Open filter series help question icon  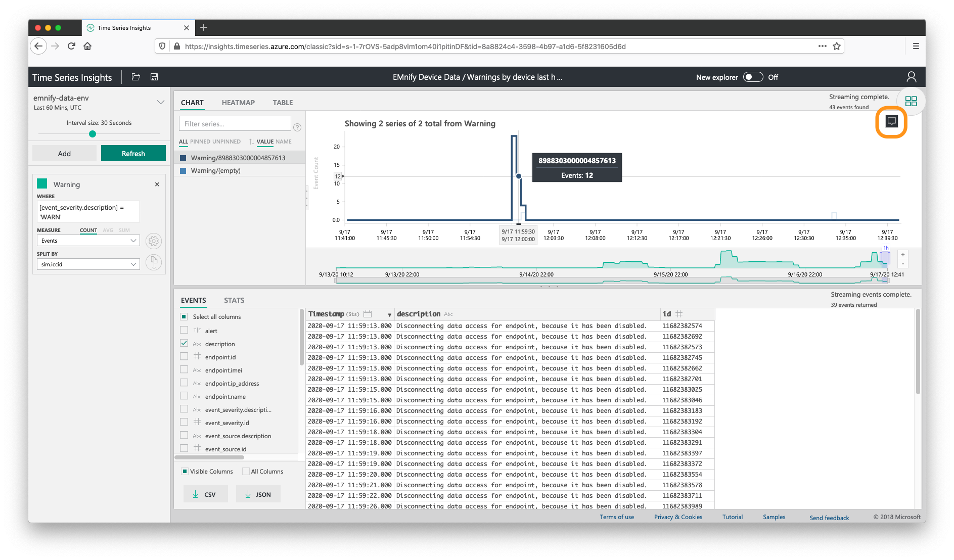pyautogui.click(x=297, y=127)
